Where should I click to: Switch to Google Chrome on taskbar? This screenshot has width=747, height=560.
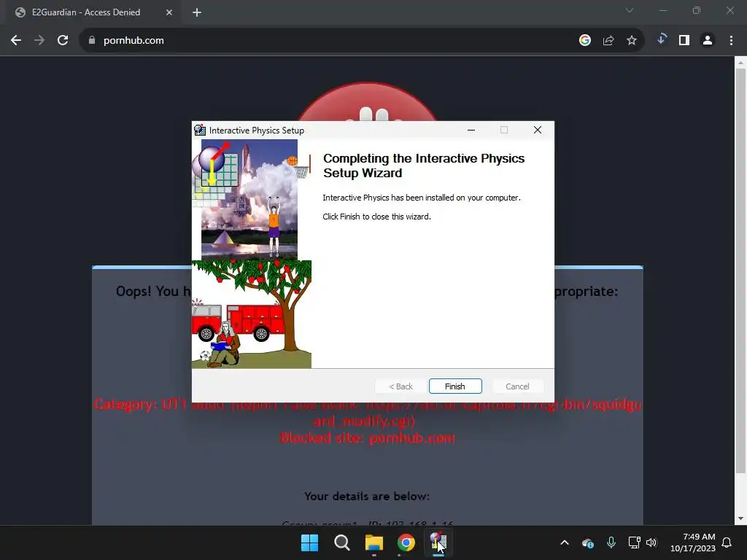[406, 542]
